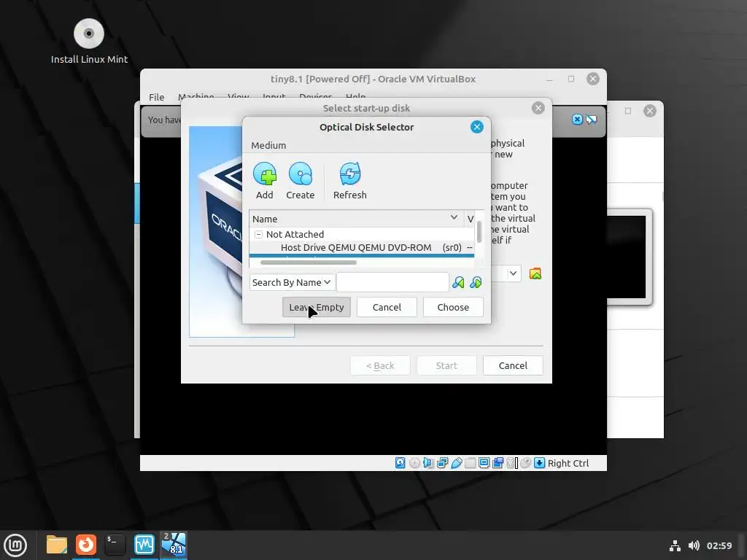Click the USB status bar icon
The image size is (747, 560).
[x=457, y=463]
